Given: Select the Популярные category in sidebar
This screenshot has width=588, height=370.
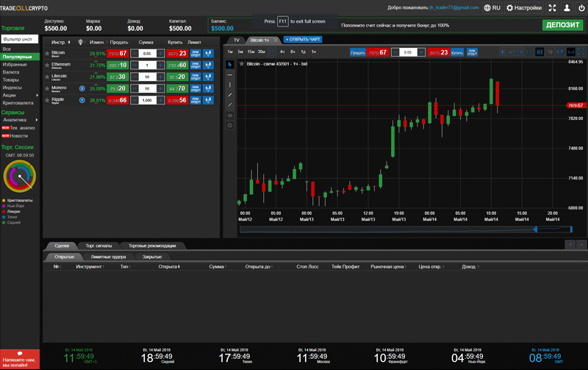Looking at the screenshot, I should coord(20,57).
